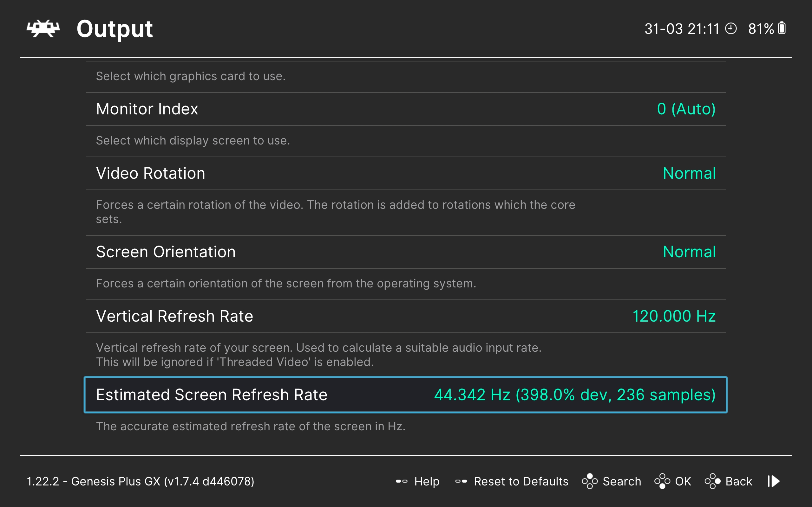Screen dimensions: 812x507
Task: Click the Reset to Defaults label
Action: (x=521, y=481)
